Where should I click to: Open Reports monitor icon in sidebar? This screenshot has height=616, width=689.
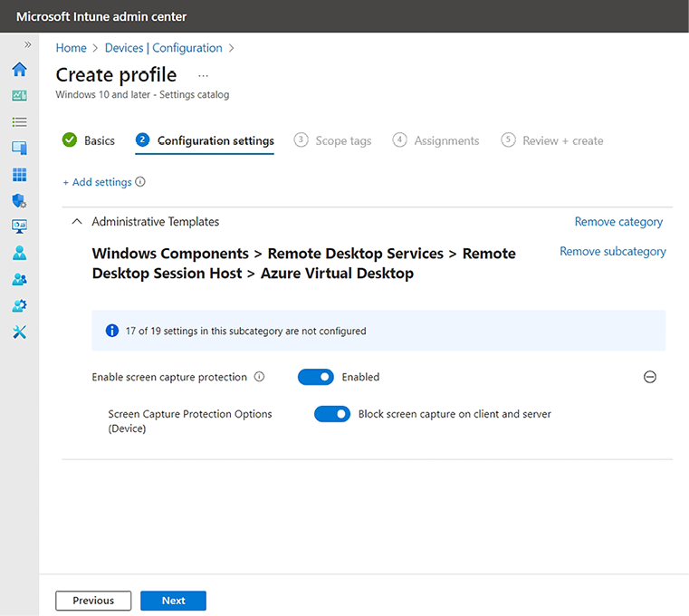(x=19, y=226)
